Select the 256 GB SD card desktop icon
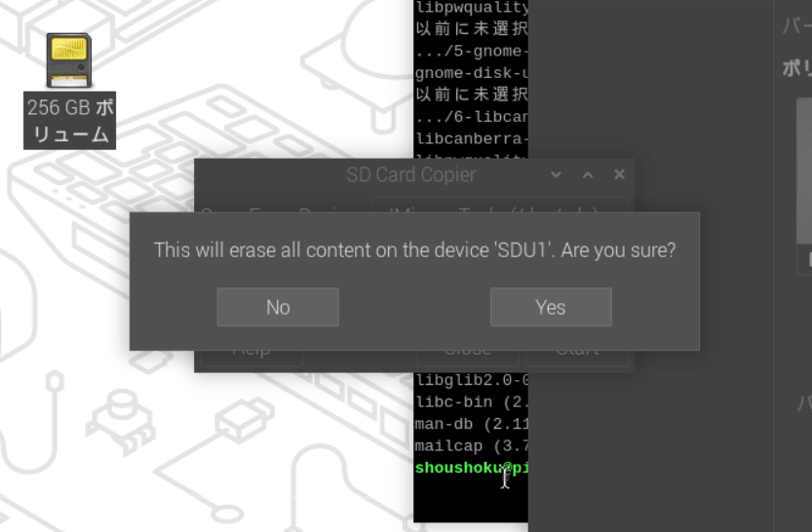This screenshot has width=812, height=532. point(69,60)
